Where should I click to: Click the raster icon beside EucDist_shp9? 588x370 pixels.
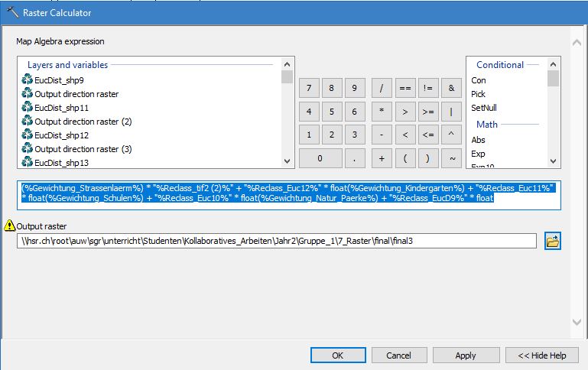pyautogui.click(x=28, y=80)
